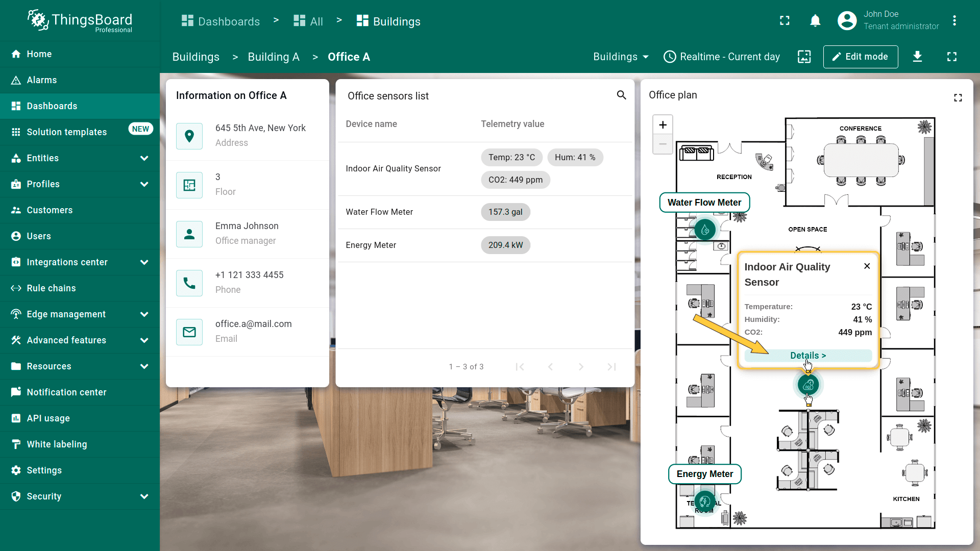Click the export dashboard download icon
Screen dimensions: 980x551
[917, 57]
